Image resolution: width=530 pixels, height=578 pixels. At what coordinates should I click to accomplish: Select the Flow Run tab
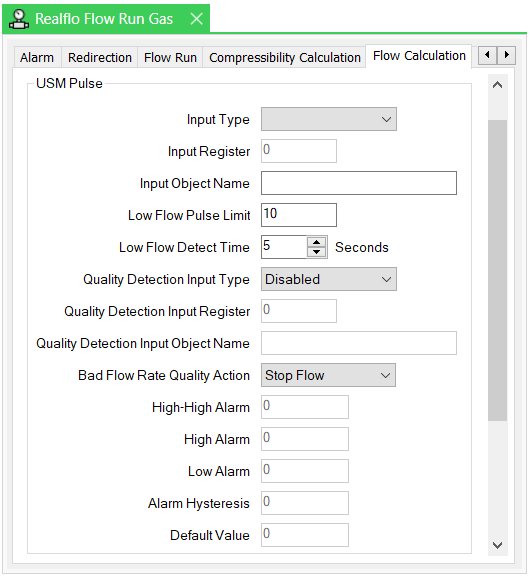170,58
